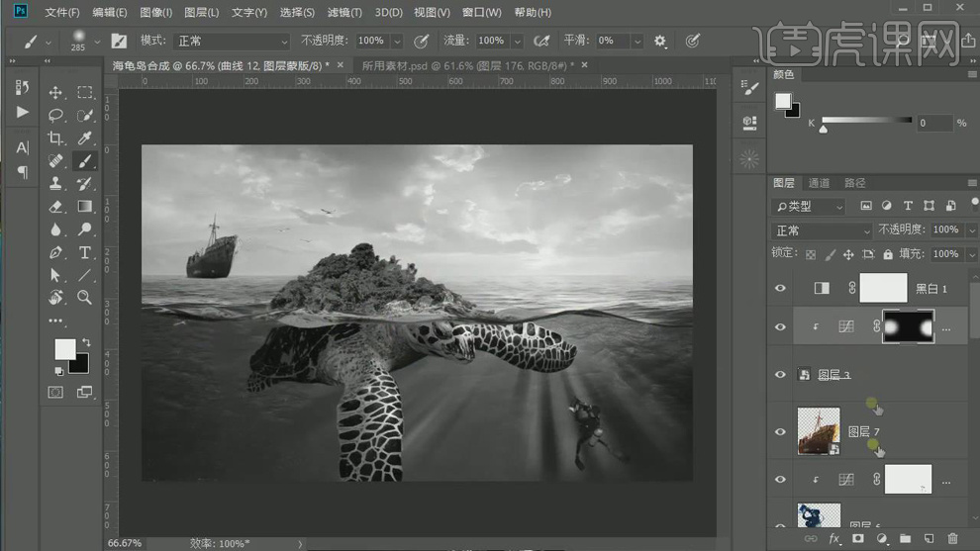Pick the Eyedropper tool
This screenshot has height=551, width=980.
pyautogui.click(x=85, y=138)
